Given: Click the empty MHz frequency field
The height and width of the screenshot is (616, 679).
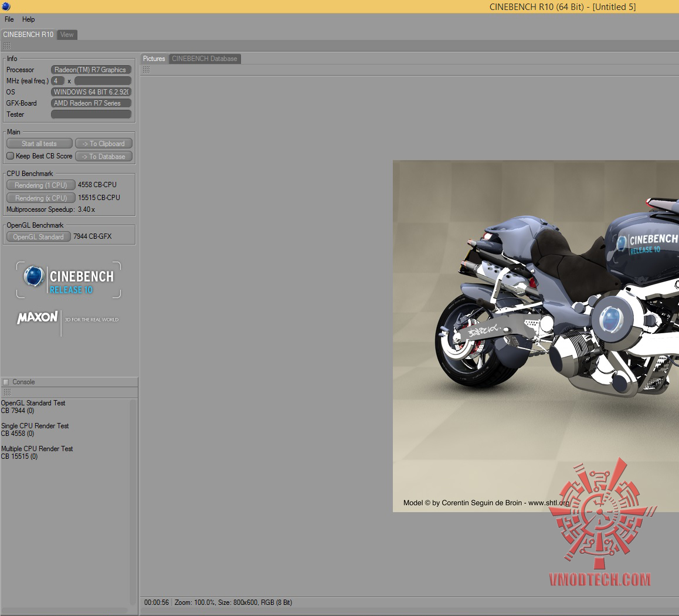Looking at the screenshot, I should tap(103, 81).
